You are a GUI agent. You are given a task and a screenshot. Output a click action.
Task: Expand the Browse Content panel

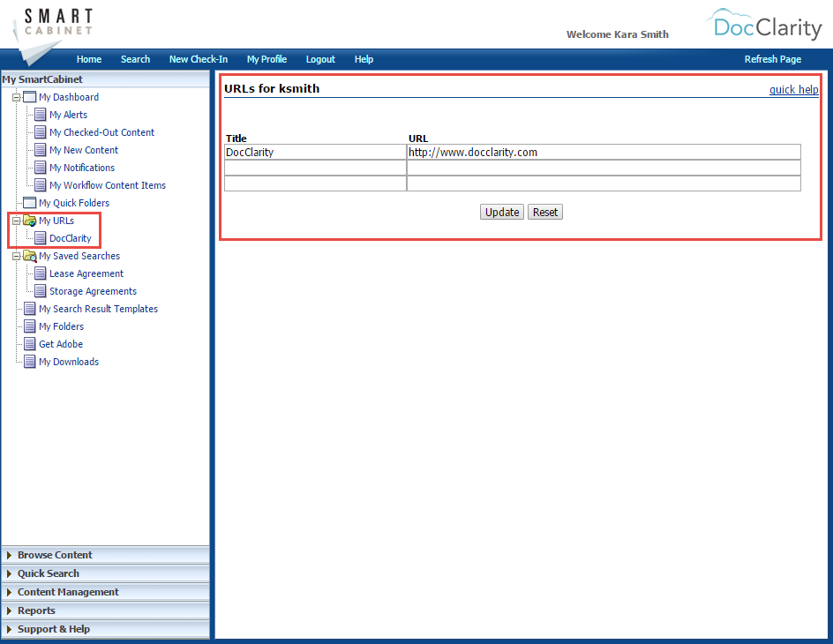pyautogui.click(x=53, y=555)
